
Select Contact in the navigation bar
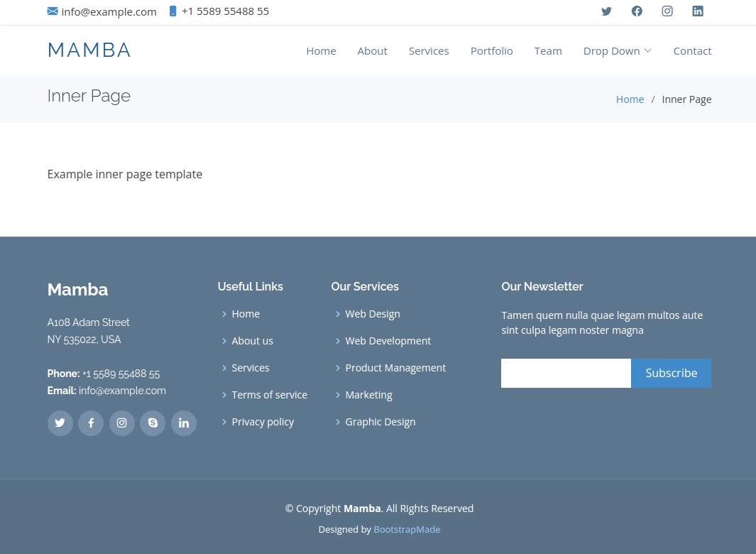(x=692, y=51)
